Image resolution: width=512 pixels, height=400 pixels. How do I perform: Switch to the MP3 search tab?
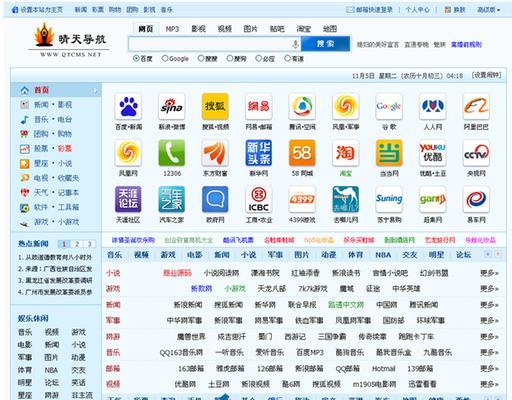point(172,29)
